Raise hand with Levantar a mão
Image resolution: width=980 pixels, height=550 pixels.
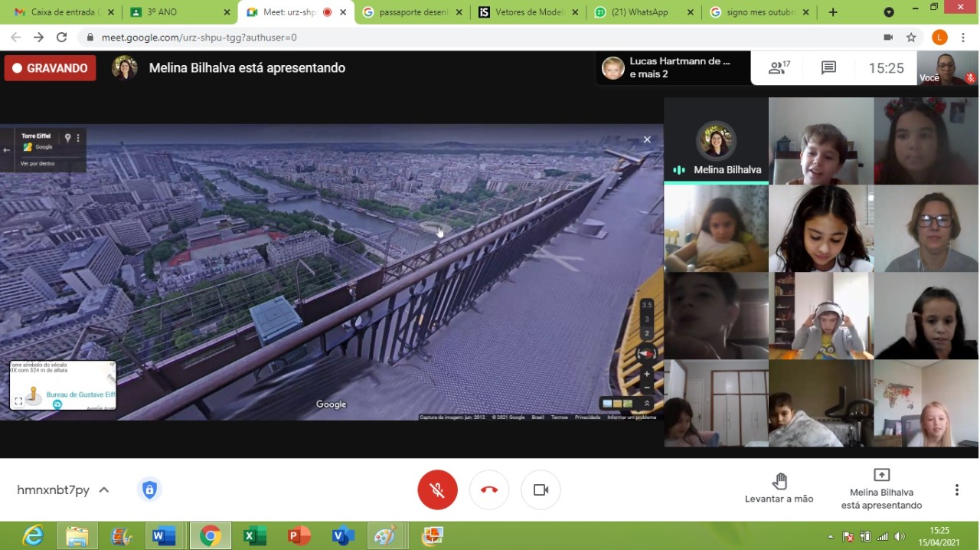[779, 489]
